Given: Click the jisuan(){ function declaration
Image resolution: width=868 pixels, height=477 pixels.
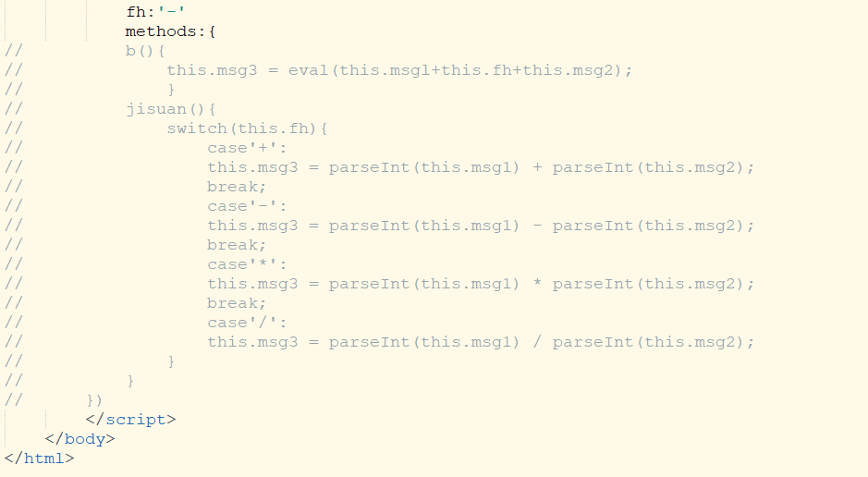Looking at the screenshot, I should (x=170, y=109).
